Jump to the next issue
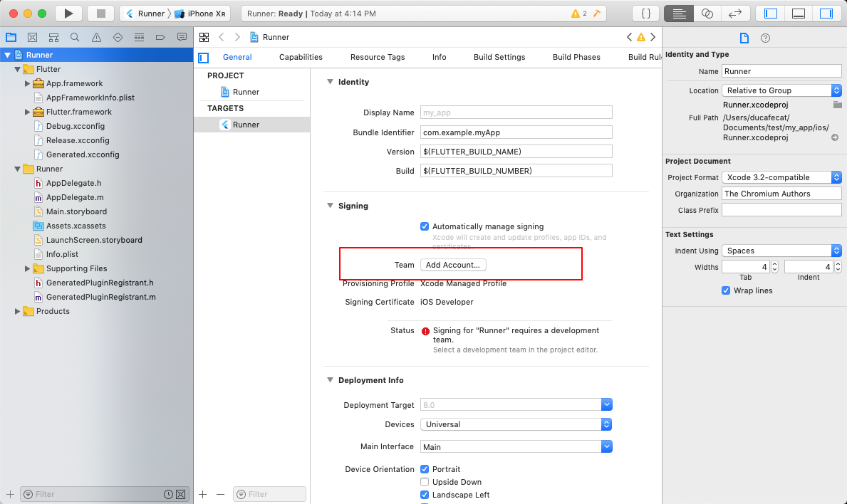This screenshot has width=847, height=504. pyautogui.click(x=653, y=37)
